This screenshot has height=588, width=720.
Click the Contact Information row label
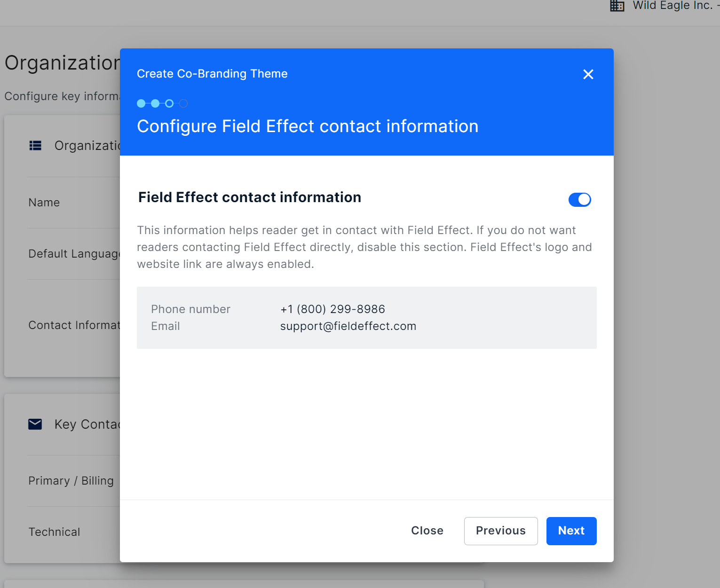74,325
